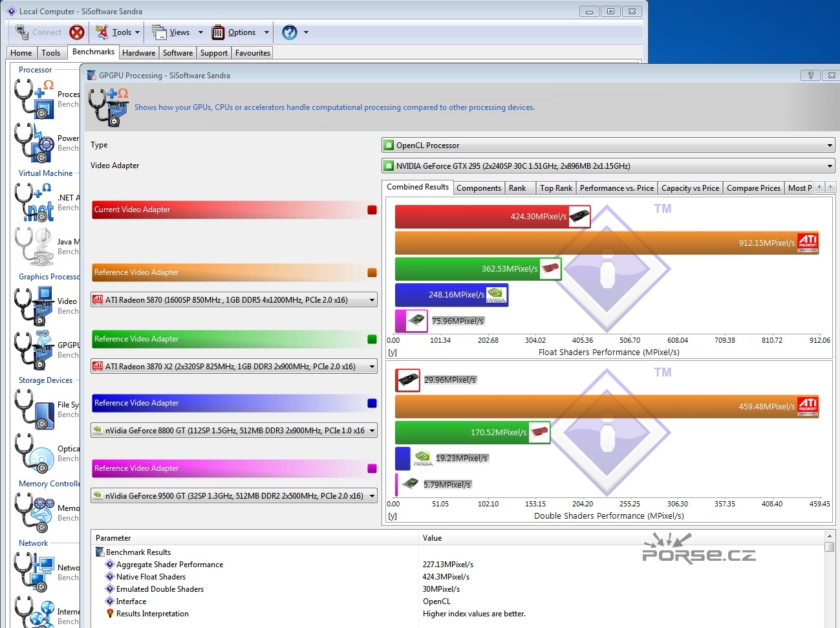This screenshot has height=628, width=840.
Task: Toggle the green Reference Video Adapter swatch
Action: [x=372, y=339]
